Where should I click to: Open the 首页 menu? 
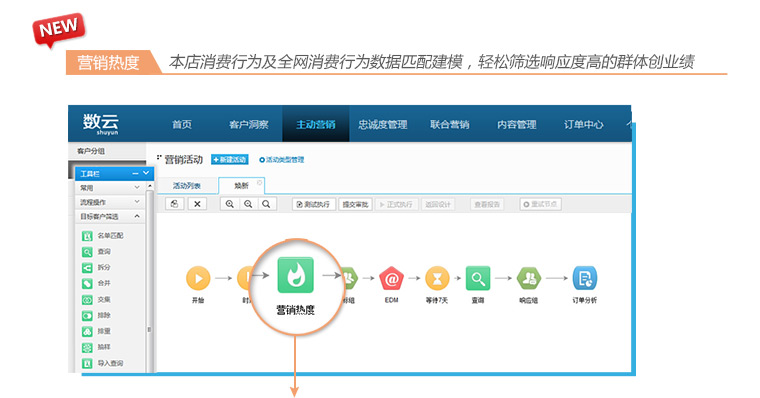(x=182, y=125)
